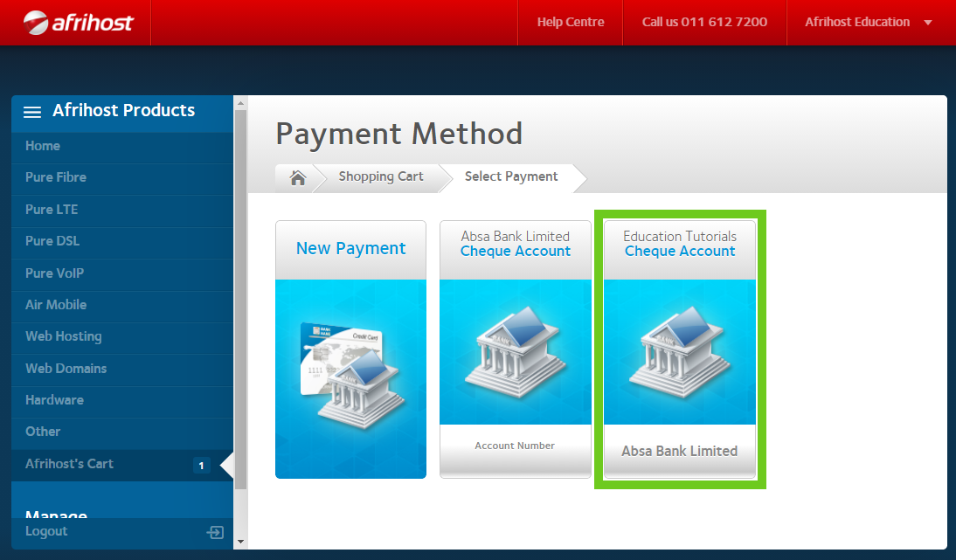Open Afrihost's Cart menu item
The image size is (956, 560).
pyautogui.click(x=69, y=464)
